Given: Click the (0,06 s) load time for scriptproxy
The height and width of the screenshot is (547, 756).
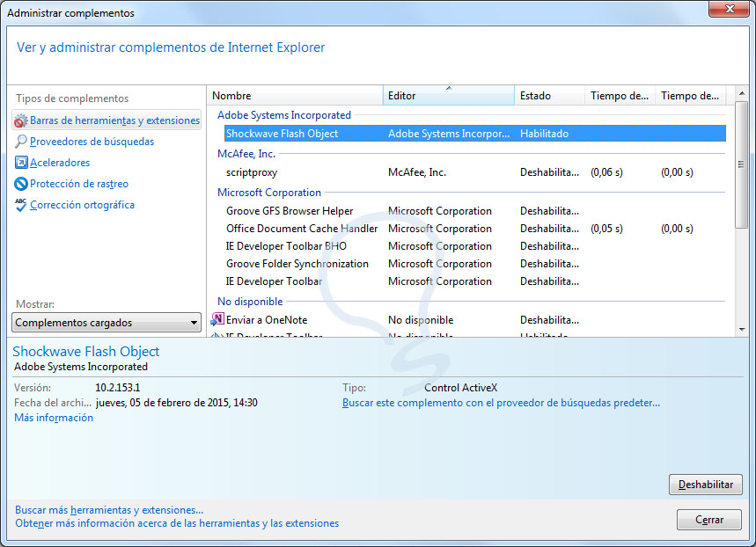Looking at the screenshot, I should coord(606,172).
